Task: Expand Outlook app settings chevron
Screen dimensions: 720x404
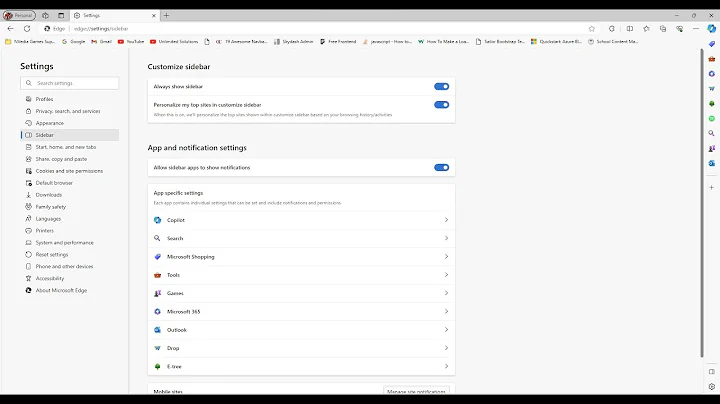Action: (x=446, y=330)
